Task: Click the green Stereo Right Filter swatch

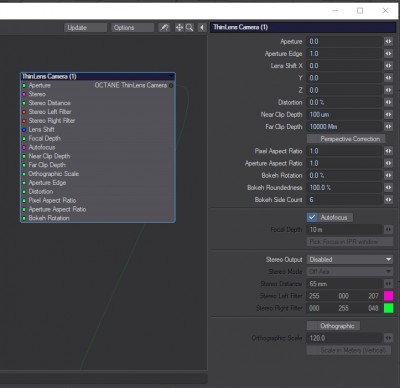Action: coord(388,308)
